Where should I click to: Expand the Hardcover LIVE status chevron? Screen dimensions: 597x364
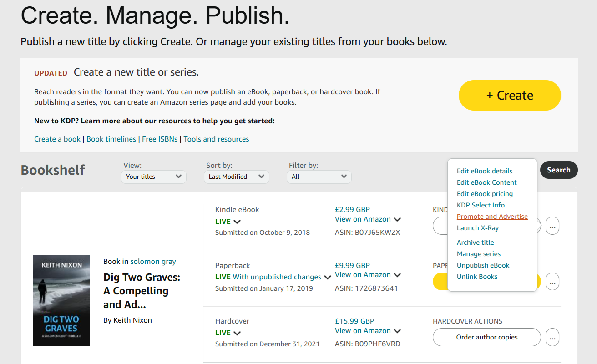click(237, 333)
